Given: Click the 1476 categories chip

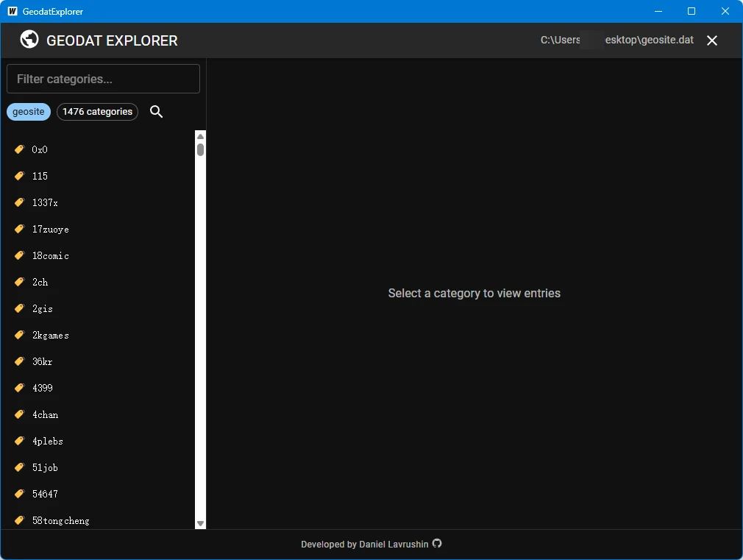Looking at the screenshot, I should (x=97, y=112).
